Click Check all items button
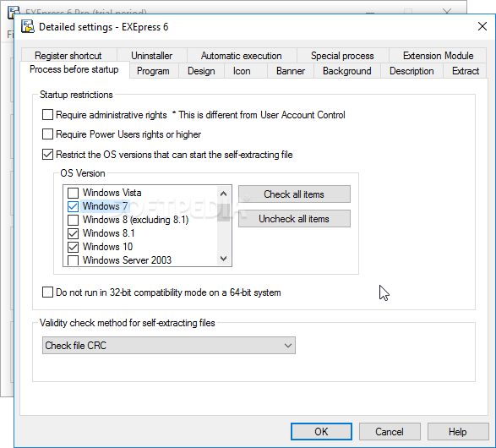 tap(294, 194)
